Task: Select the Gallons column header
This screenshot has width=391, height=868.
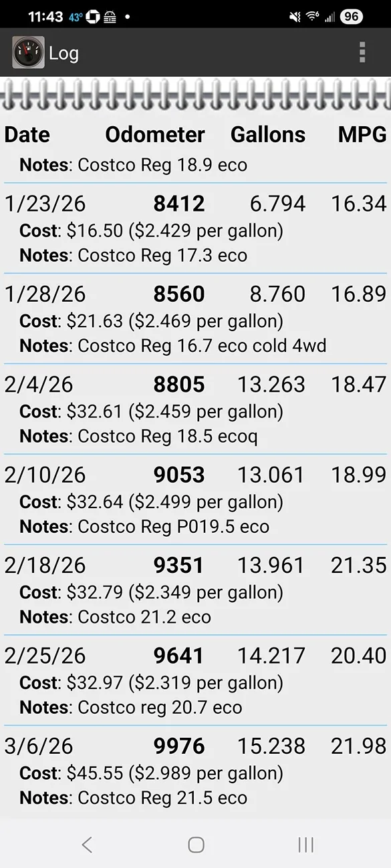Action: pyautogui.click(x=268, y=135)
